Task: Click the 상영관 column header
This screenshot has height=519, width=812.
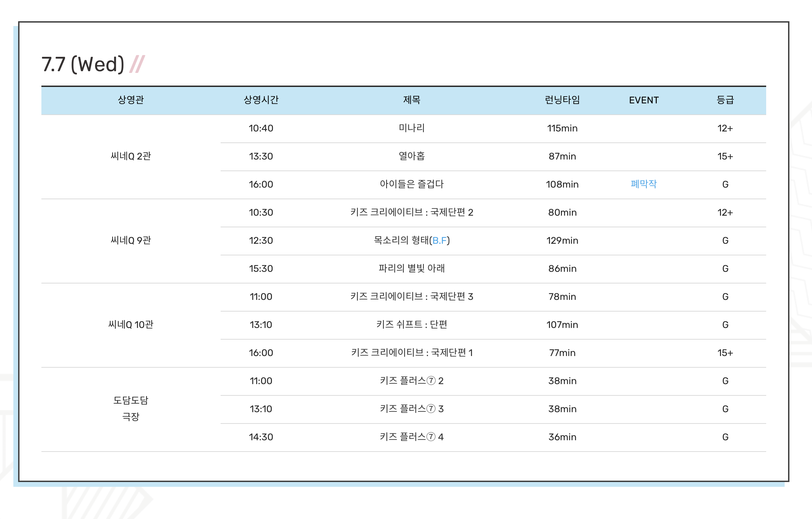Action: (x=131, y=100)
